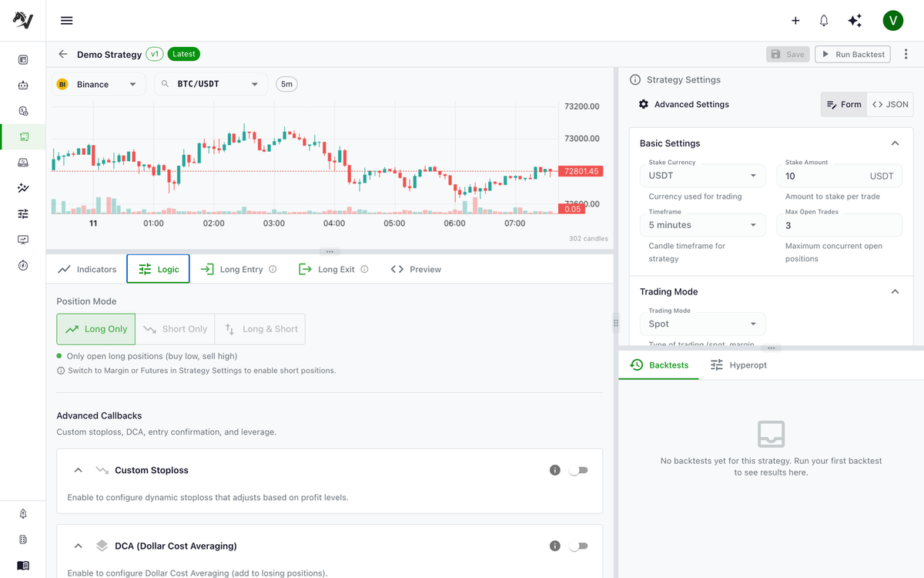Open the documentation book icon
The height and width of the screenshot is (578, 924).
pyautogui.click(x=23, y=566)
